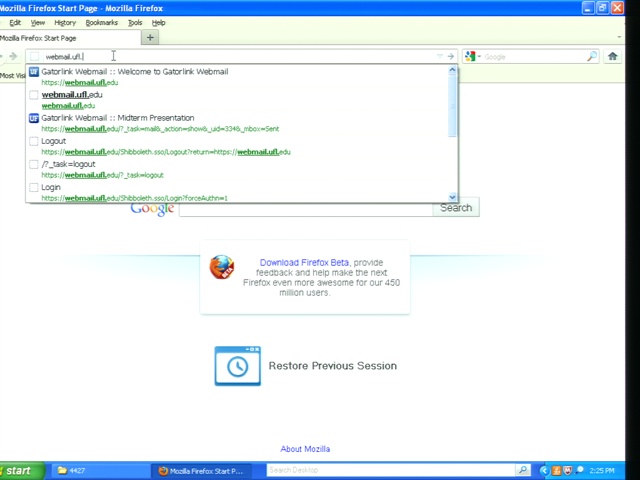Go to the Home page icon
Viewport: 640px width, 480px height.
[612, 56]
